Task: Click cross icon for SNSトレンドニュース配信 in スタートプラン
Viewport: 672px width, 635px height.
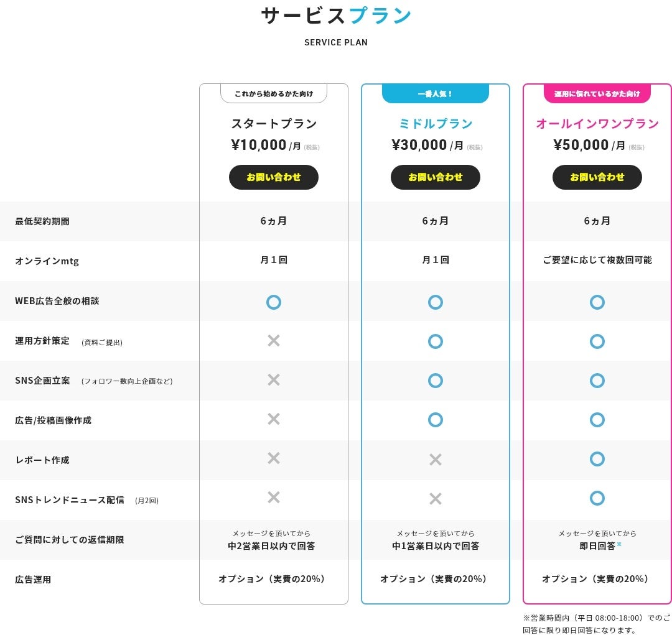Action: point(274,497)
